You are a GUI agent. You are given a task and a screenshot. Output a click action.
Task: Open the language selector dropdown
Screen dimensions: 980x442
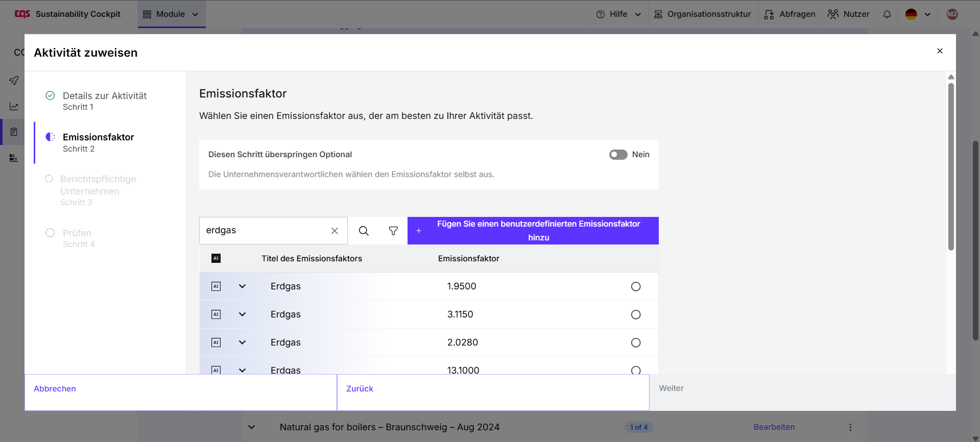coord(918,14)
